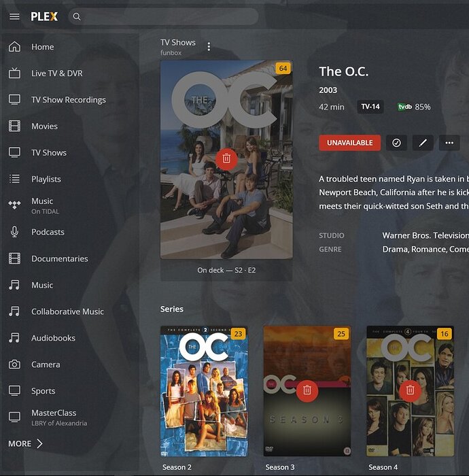Select the TIDAL music icon

tap(14, 205)
